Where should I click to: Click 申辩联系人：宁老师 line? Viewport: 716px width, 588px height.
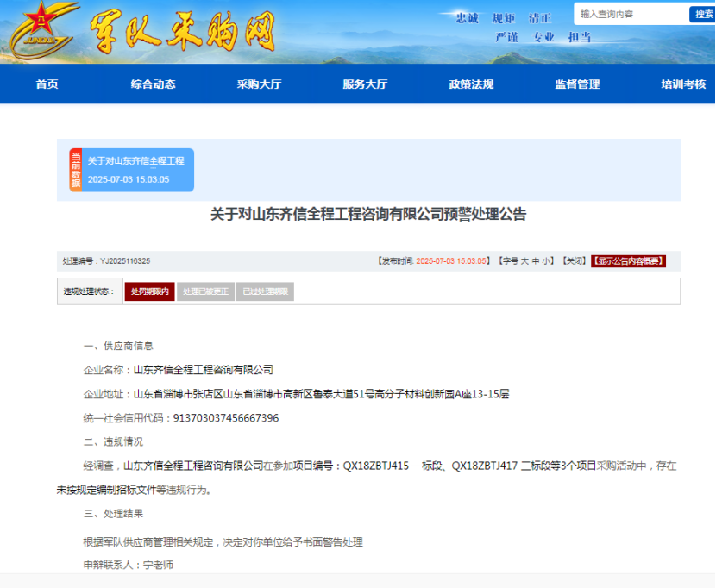(x=129, y=566)
